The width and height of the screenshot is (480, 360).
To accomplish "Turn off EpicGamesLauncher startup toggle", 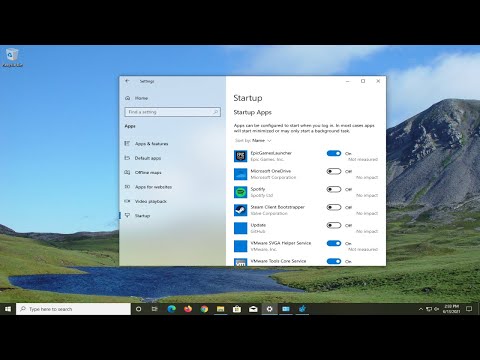I will [334, 153].
